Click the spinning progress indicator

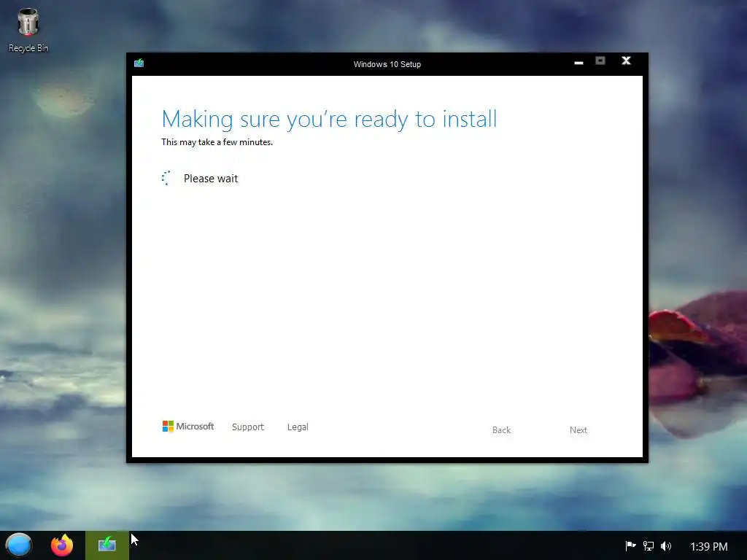tap(166, 178)
